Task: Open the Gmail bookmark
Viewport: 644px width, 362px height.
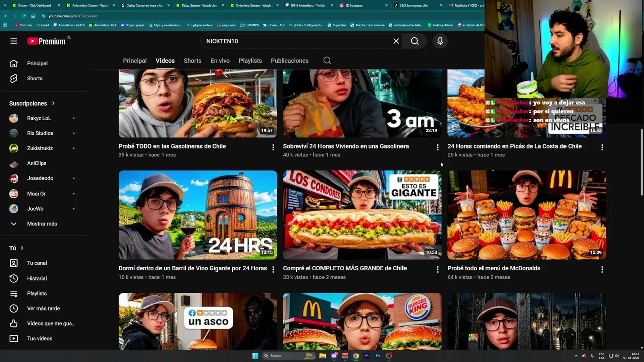Action: pyautogui.click(x=43, y=25)
